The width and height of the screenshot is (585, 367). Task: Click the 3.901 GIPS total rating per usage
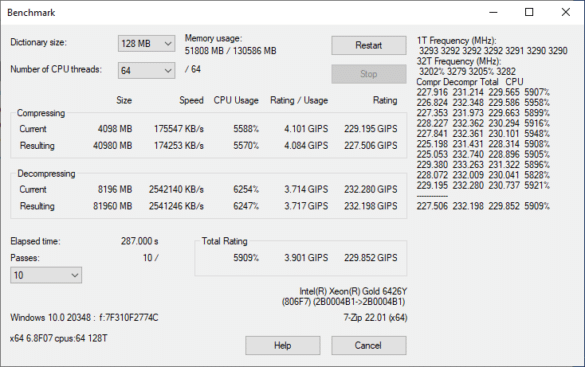click(x=306, y=258)
